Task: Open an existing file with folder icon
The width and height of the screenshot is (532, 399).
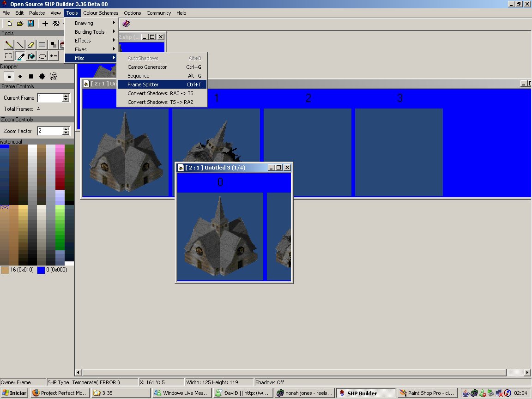Action: [x=20, y=24]
